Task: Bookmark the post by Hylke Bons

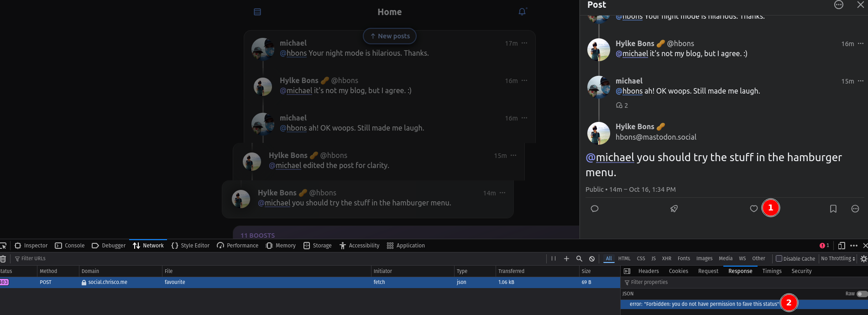Action: [x=833, y=209]
